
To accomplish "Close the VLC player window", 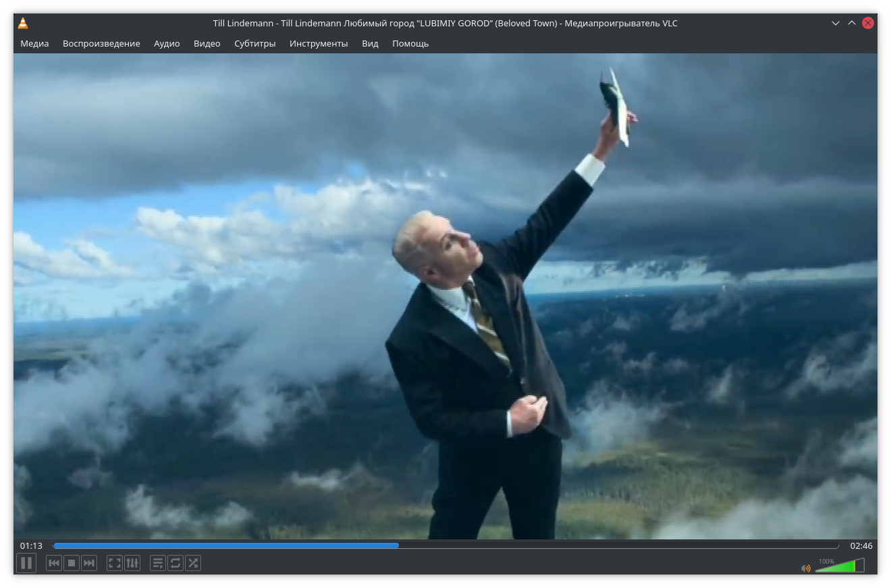I will [x=868, y=23].
